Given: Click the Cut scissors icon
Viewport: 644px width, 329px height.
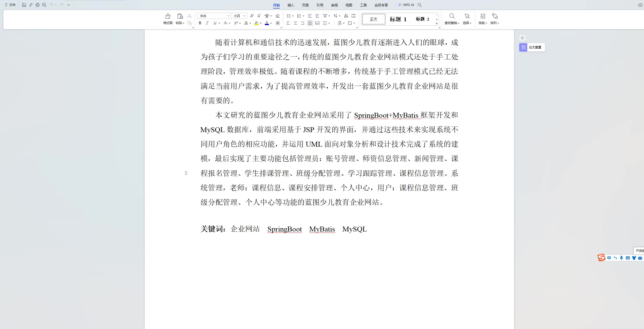Looking at the screenshot, I should pyautogui.click(x=189, y=16).
